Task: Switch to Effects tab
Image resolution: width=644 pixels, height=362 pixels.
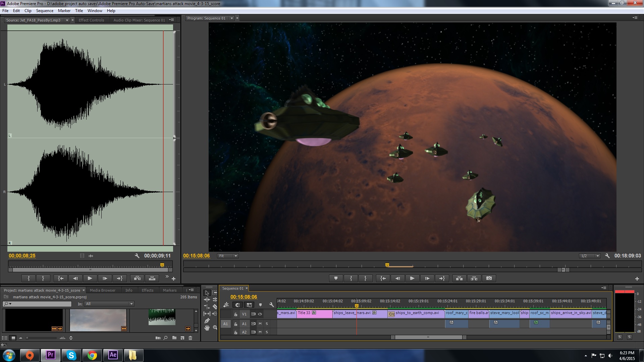Action: pyautogui.click(x=147, y=290)
